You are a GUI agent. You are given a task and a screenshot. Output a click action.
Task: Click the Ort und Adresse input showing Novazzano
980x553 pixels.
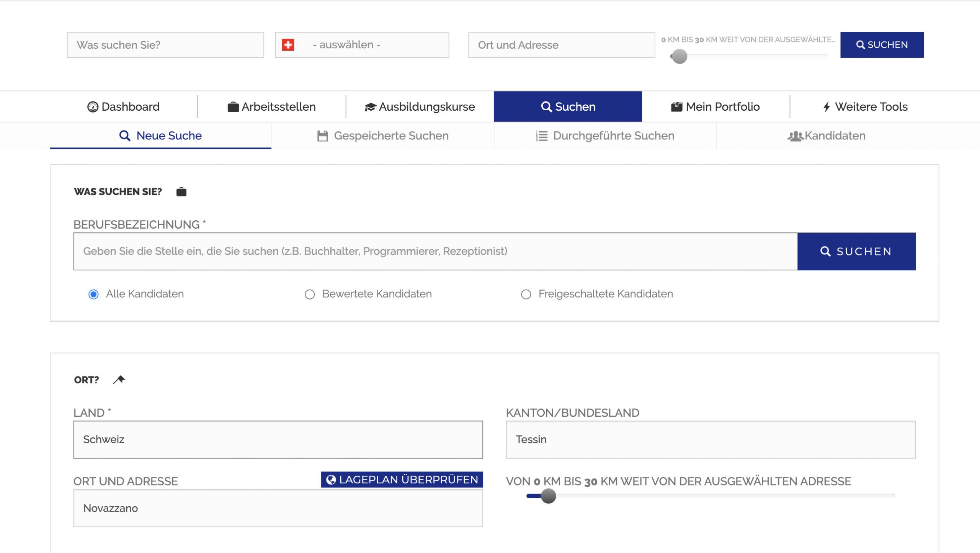(x=278, y=508)
